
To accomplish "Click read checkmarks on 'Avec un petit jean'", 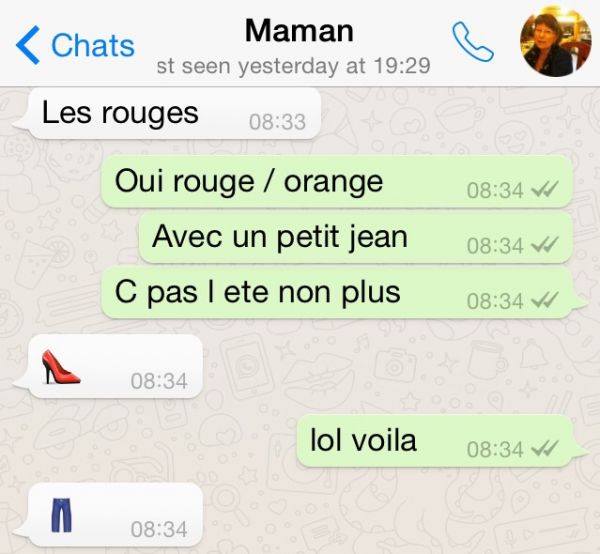I will coord(545,245).
